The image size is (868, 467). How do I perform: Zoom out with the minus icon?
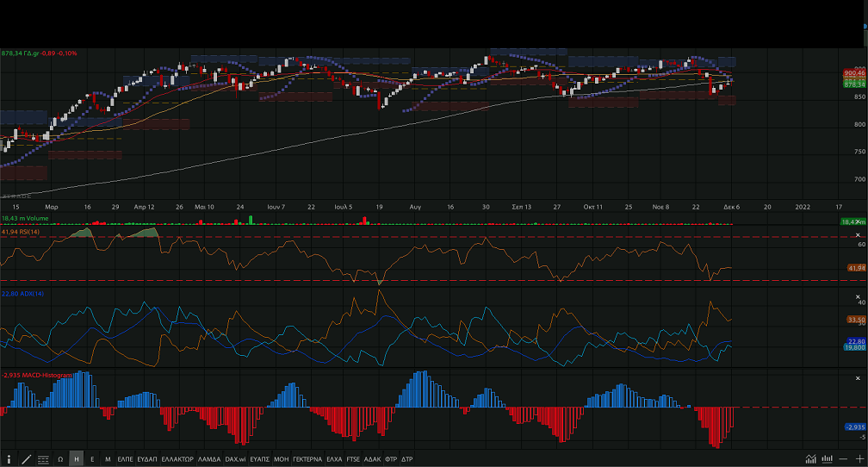844,459
